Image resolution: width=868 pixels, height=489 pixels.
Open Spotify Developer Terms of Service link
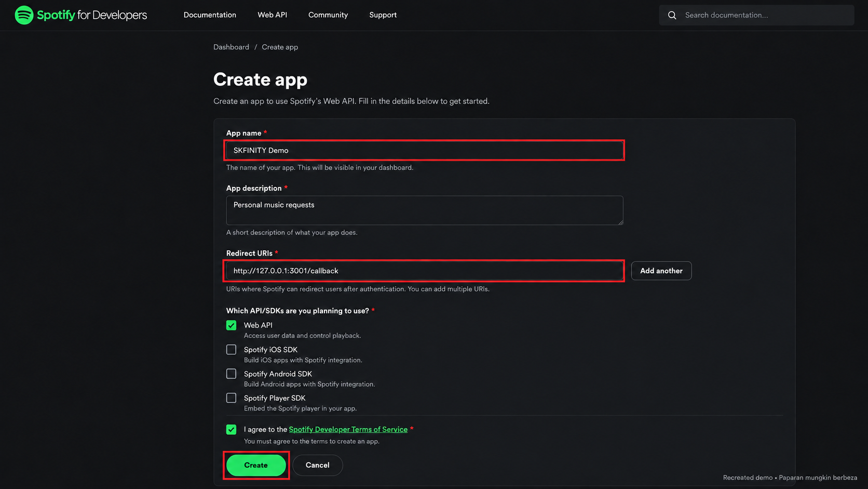coord(348,429)
